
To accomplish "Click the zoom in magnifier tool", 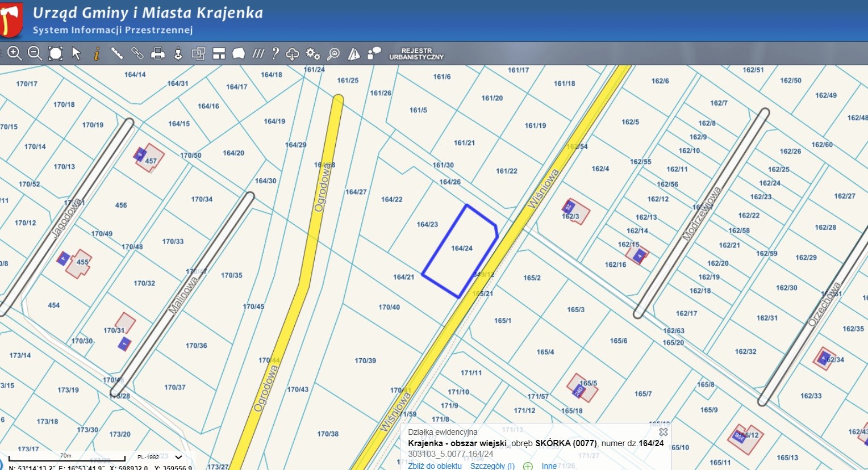I will click(x=14, y=53).
